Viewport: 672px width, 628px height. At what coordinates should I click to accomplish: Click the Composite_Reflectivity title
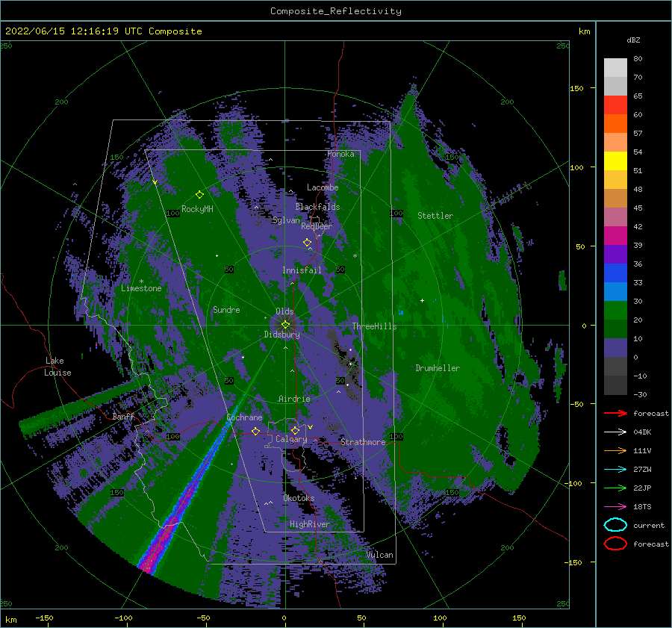335,11
